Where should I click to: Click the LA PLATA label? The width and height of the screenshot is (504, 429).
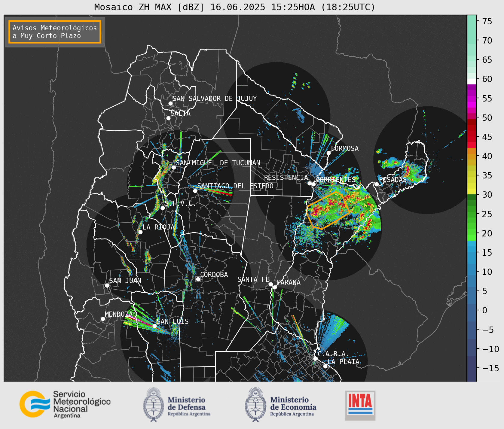click(344, 362)
